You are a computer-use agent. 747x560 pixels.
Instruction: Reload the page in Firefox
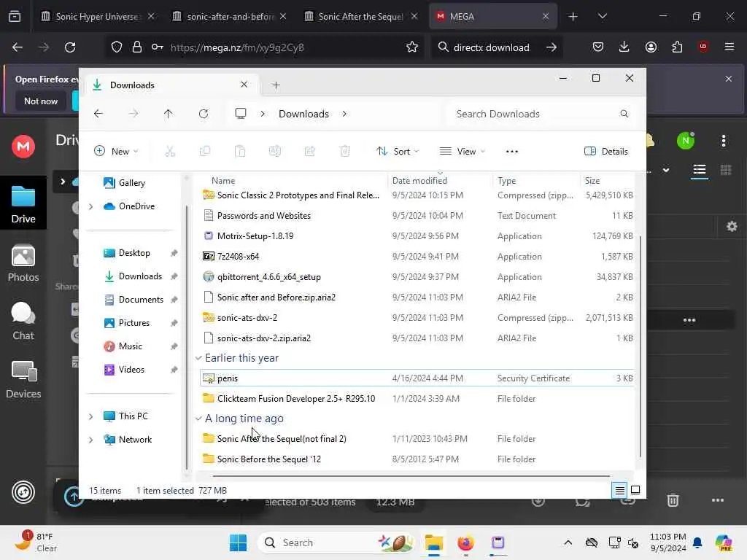70,47
